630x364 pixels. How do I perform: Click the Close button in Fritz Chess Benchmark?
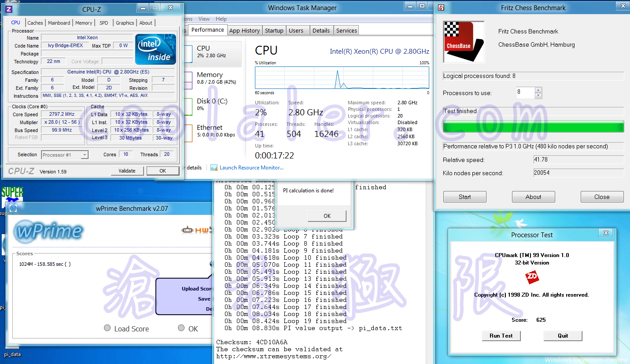(602, 197)
